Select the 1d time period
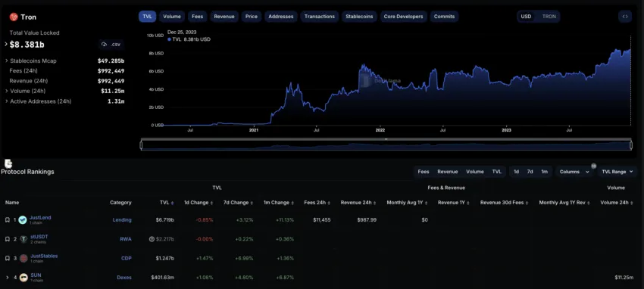 516,172
